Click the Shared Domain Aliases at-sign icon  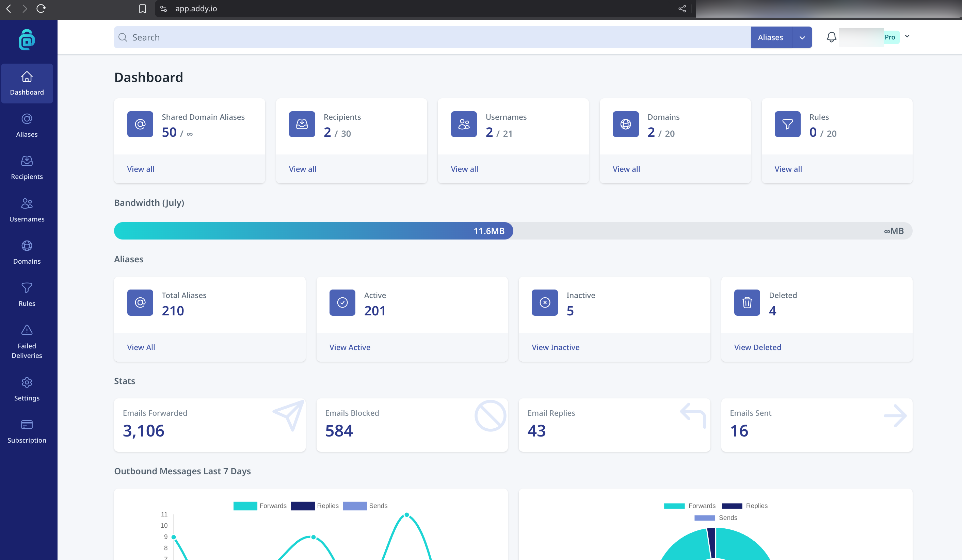(x=140, y=124)
